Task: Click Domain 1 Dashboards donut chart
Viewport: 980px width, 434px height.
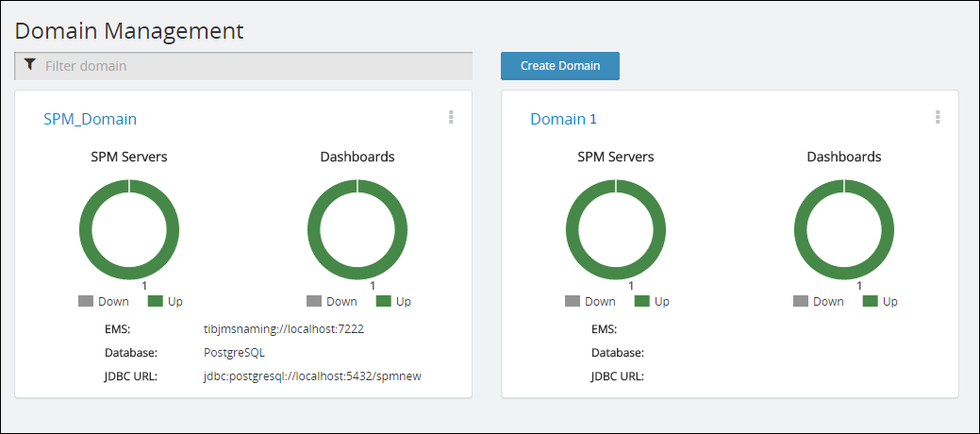Action: pos(844,229)
